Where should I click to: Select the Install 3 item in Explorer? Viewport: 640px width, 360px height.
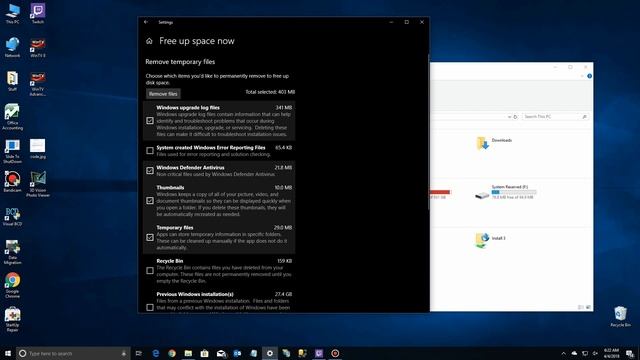click(x=490, y=240)
